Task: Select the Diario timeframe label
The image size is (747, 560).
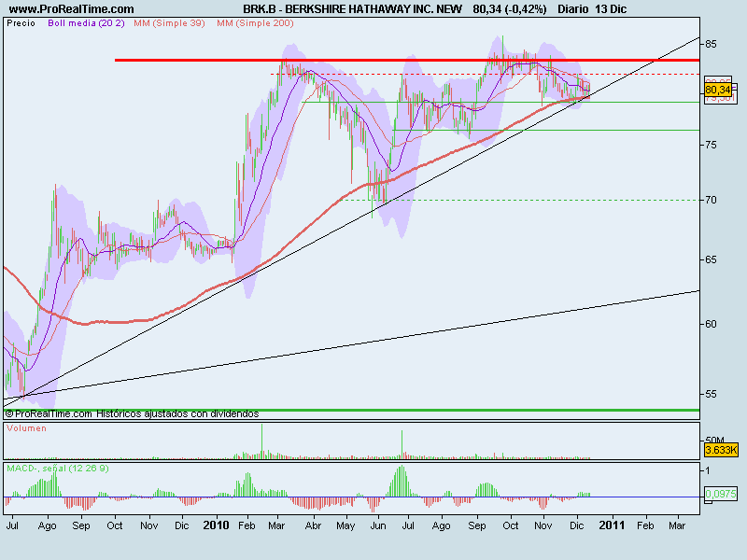Action: point(573,9)
